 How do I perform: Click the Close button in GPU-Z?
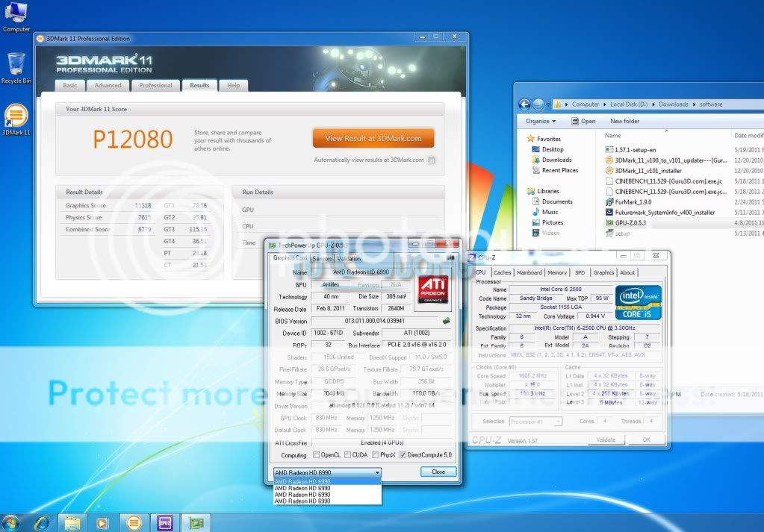pyautogui.click(x=438, y=472)
